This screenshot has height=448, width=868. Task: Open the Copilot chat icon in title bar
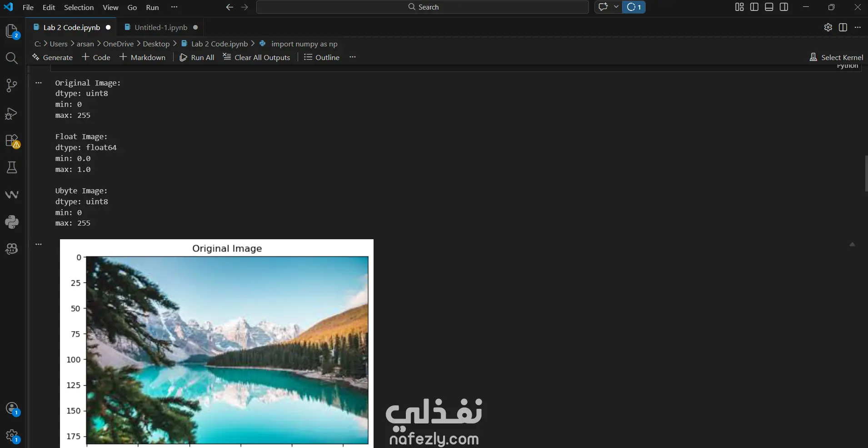pos(603,7)
